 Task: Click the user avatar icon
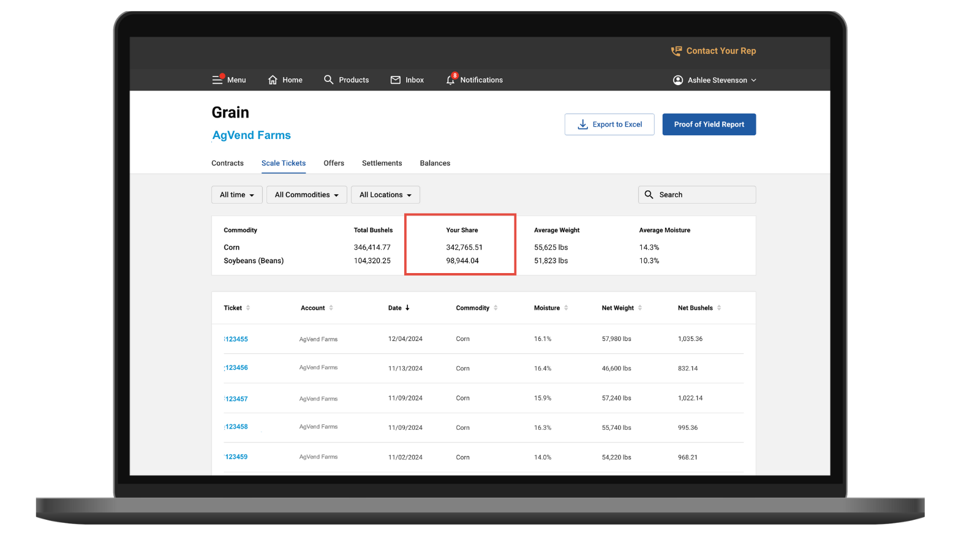(x=678, y=80)
